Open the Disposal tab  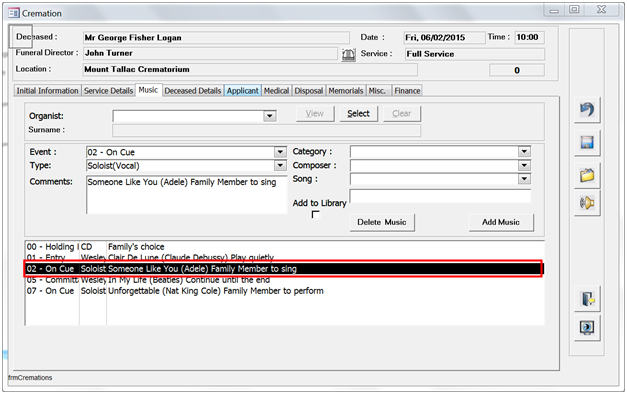click(x=309, y=91)
